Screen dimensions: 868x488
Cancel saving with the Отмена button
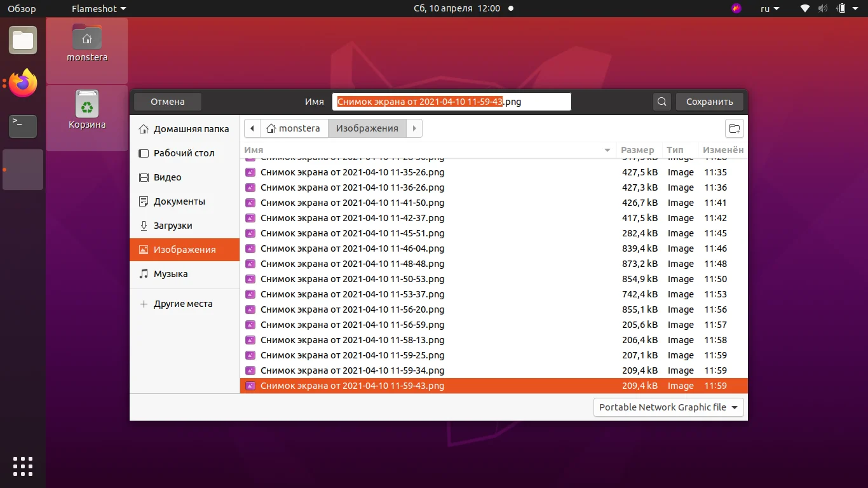pyautogui.click(x=167, y=101)
